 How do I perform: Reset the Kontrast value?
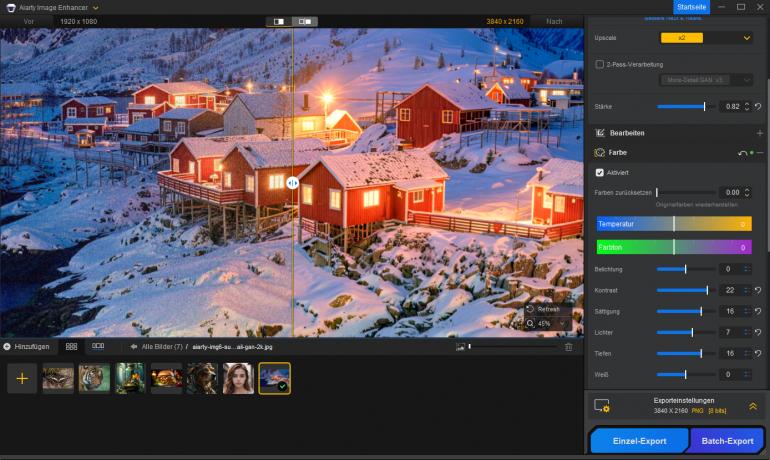[x=758, y=290]
